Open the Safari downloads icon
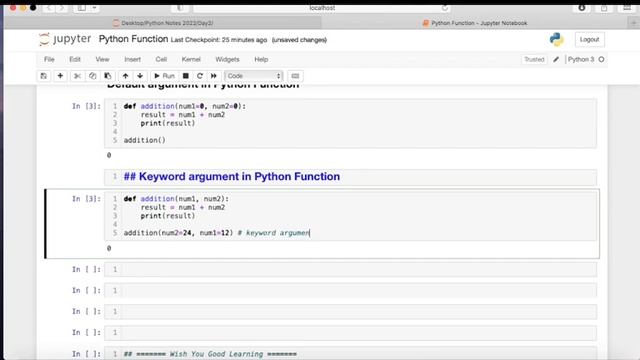The image size is (640, 360). click(x=582, y=8)
